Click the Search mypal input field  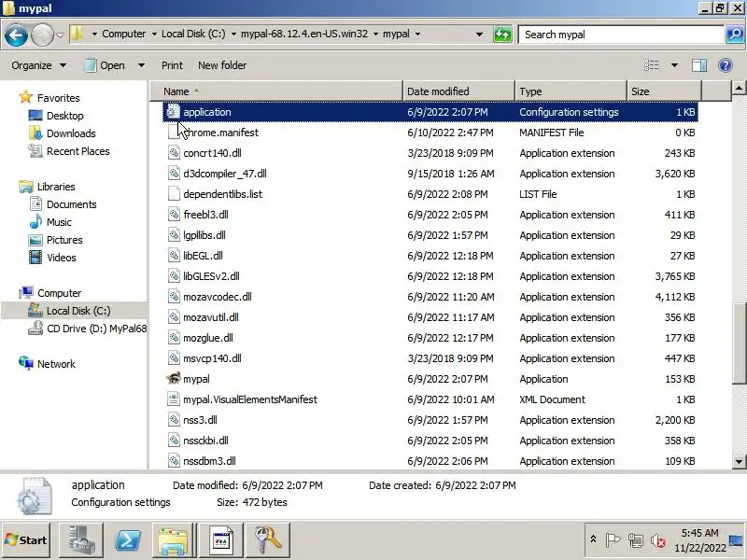pos(621,35)
